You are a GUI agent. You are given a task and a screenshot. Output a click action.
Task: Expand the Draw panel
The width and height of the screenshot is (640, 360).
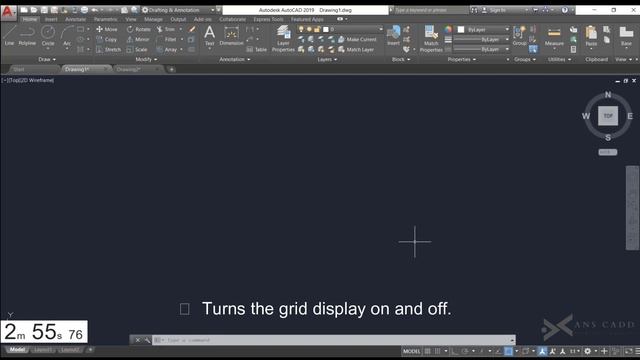(47, 60)
